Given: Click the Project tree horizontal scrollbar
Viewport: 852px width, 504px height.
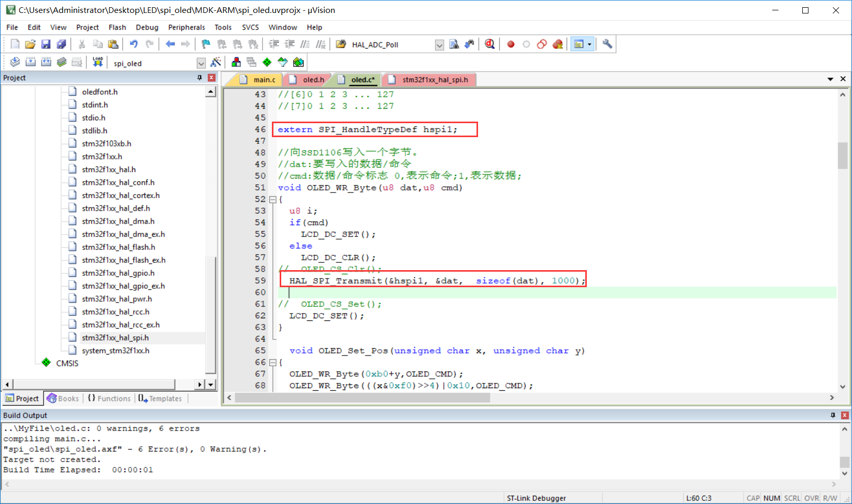Looking at the screenshot, I should tap(94, 384).
